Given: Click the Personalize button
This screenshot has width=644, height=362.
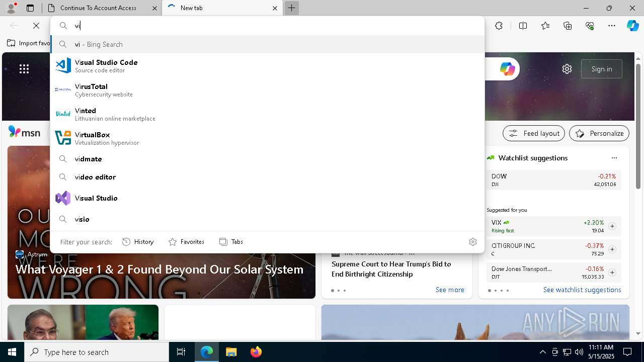Looking at the screenshot, I should pos(599,133).
